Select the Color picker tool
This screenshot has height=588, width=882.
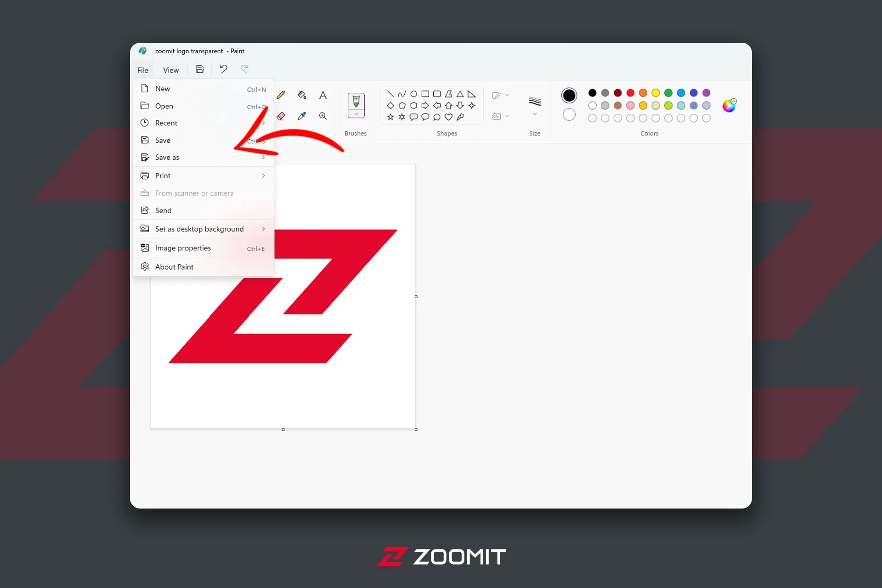[302, 116]
